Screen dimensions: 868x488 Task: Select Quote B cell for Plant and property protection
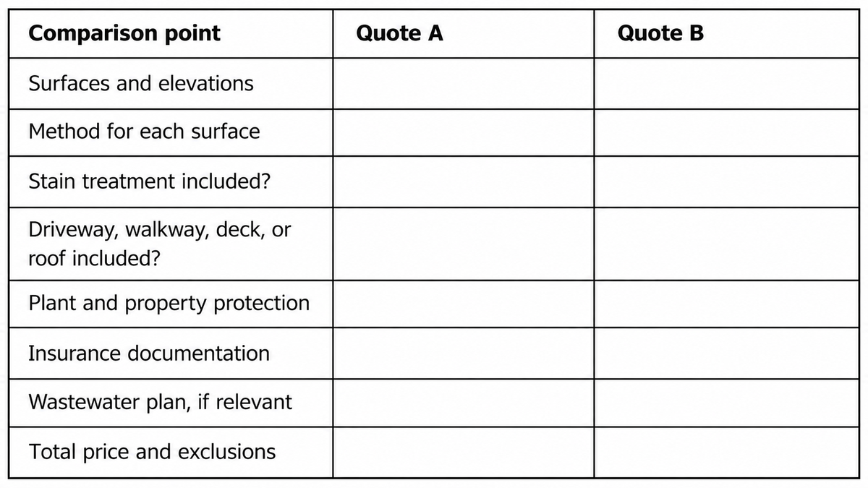coord(726,304)
